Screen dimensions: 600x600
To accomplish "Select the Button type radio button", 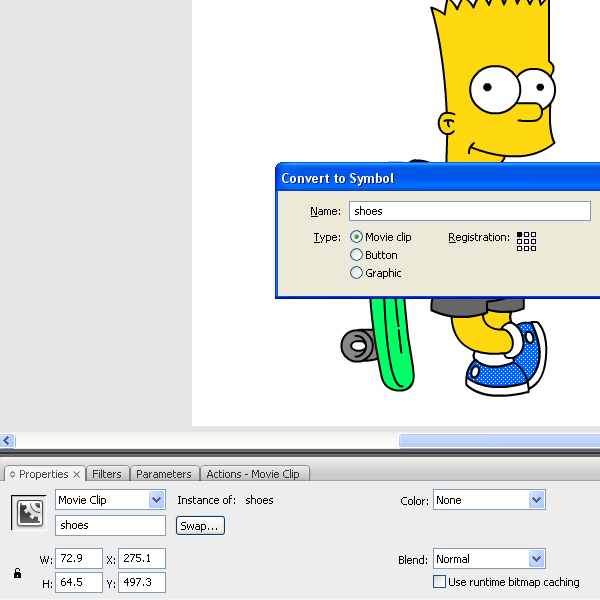I will tap(356, 255).
